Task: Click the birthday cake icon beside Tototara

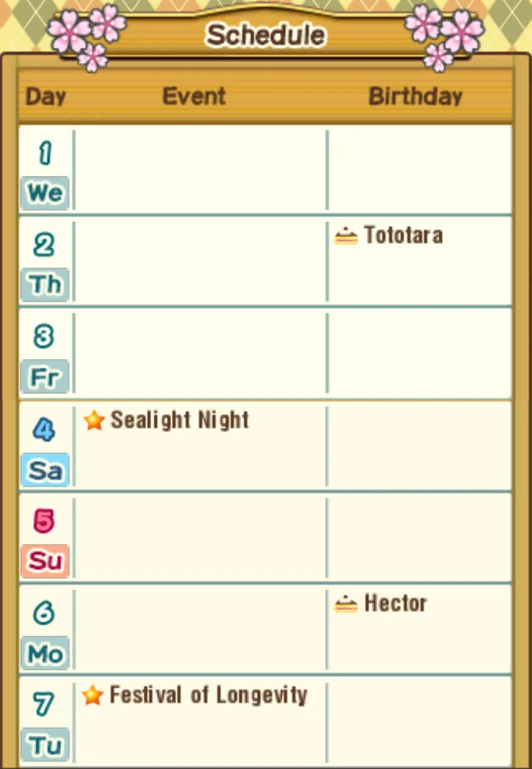Action: (x=348, y=235)
